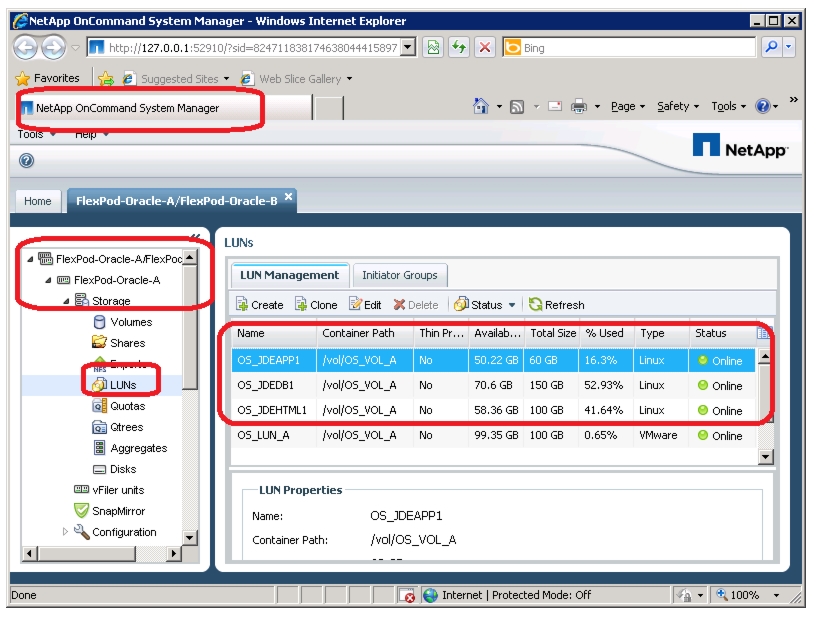Image resolution: width=837 pixels, height=619 pixels.
Task: Switch to the Home tab
Action: 37,201
